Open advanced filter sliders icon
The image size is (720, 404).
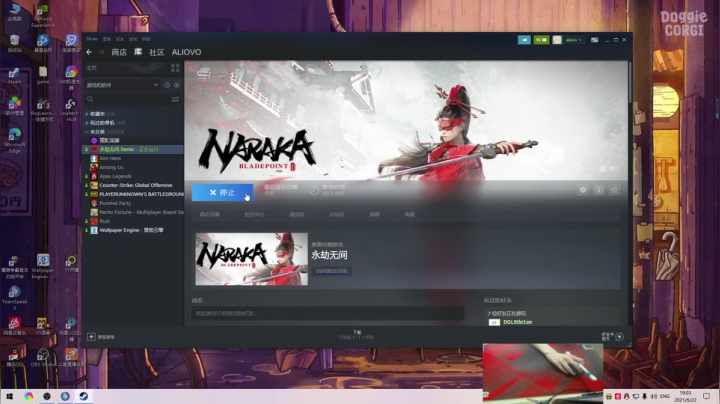175,99
